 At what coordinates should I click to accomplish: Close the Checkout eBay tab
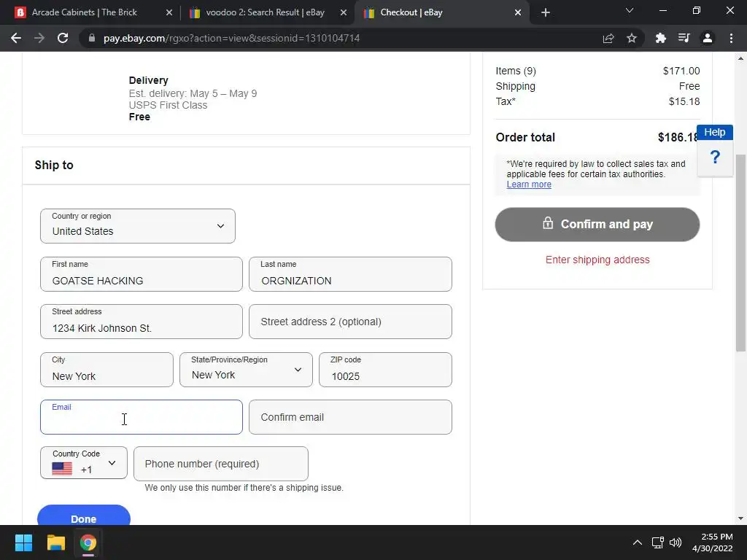coord(518,13)
